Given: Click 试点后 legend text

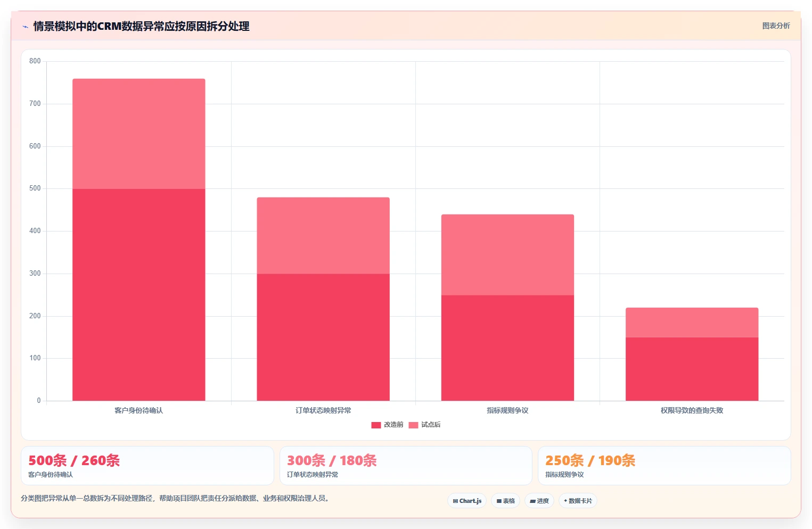Looking at the screenshot, I should (431, 425).
